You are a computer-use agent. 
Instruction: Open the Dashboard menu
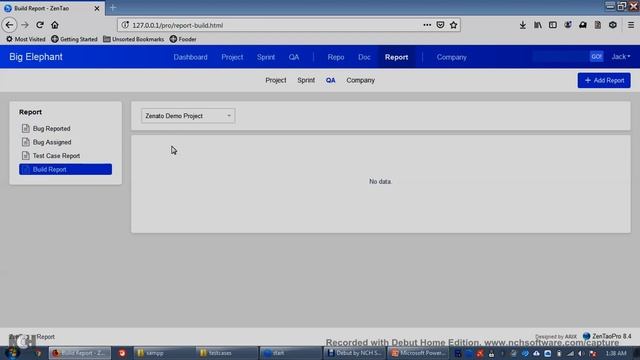190,57
